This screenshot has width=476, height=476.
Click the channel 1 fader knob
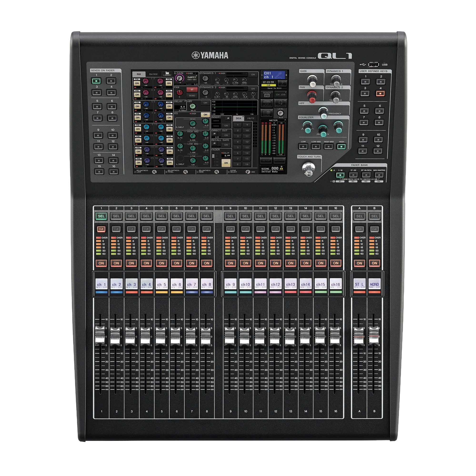pos(100,336)
